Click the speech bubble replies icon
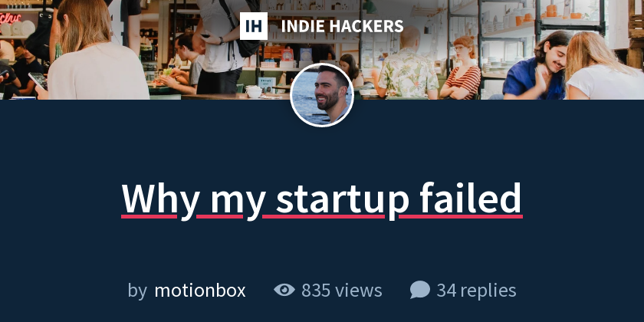Screen dimensions: 644x322 (420, 290)
